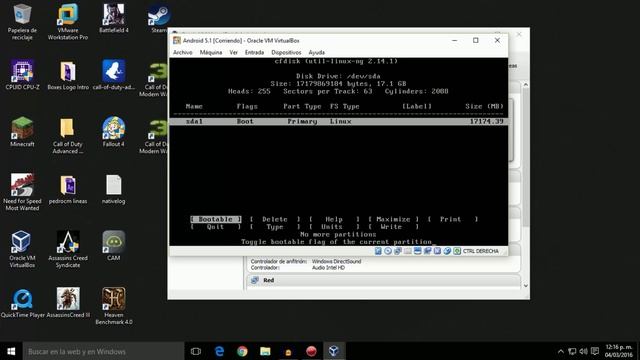Click the Type option in cfdisk

(275, 227)
